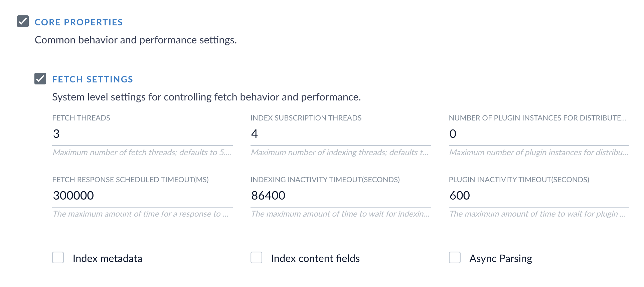Click the Fetch Threads label

pos(81,118)
